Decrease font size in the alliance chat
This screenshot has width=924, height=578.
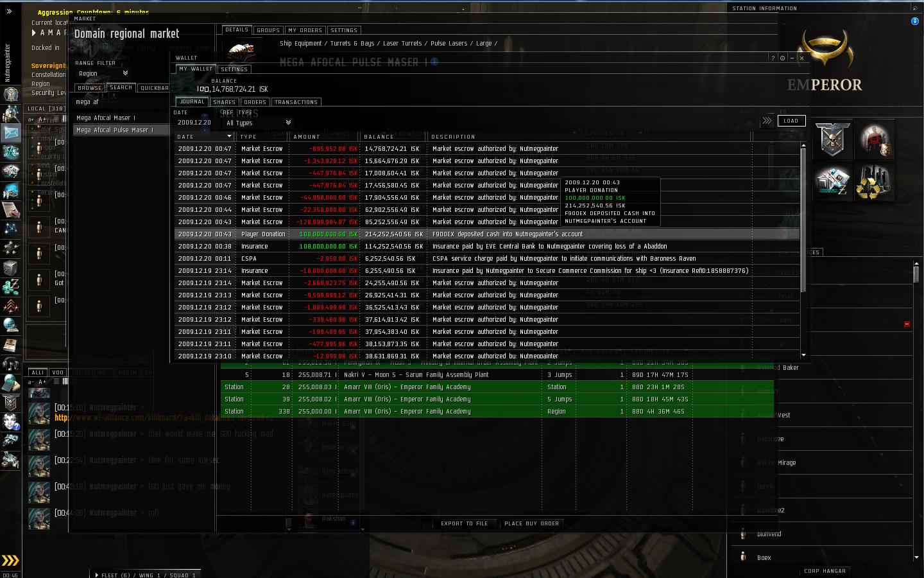coord(32,381)
